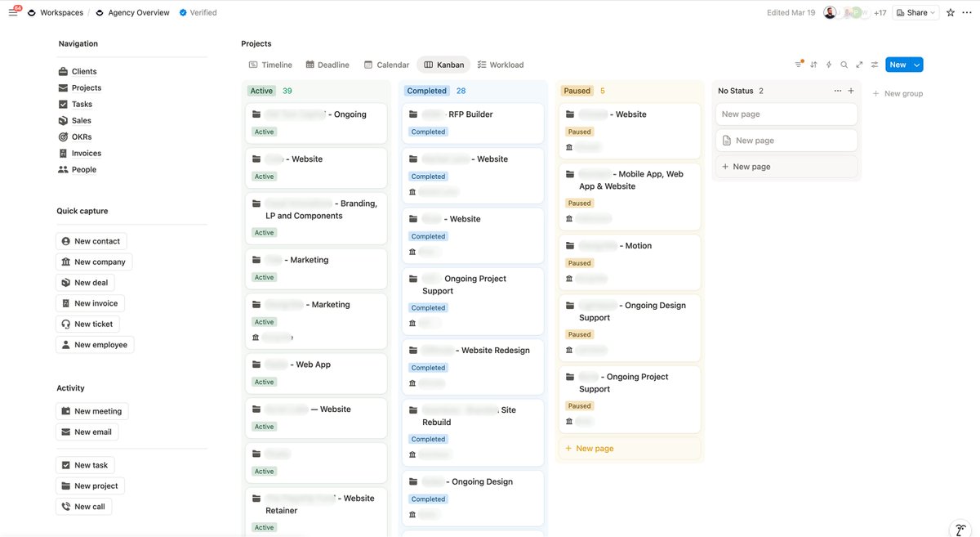Click the Active column header tag

click(261, 91)
